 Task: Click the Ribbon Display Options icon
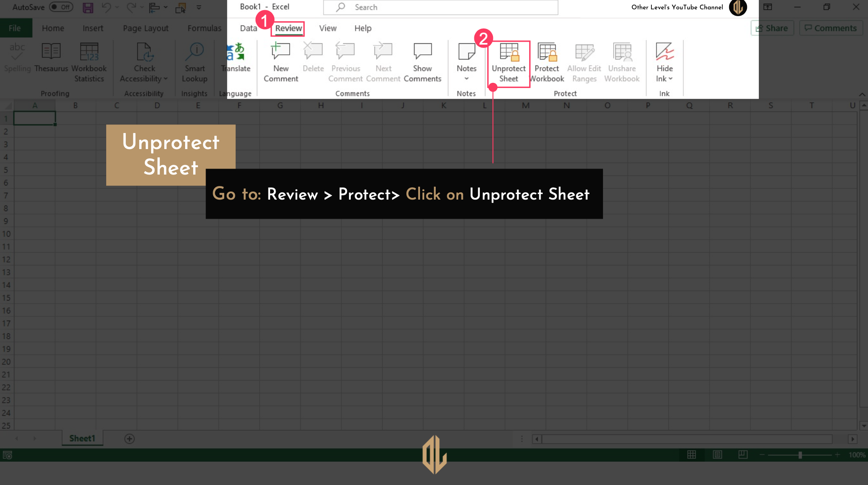[x=767, y=7]
